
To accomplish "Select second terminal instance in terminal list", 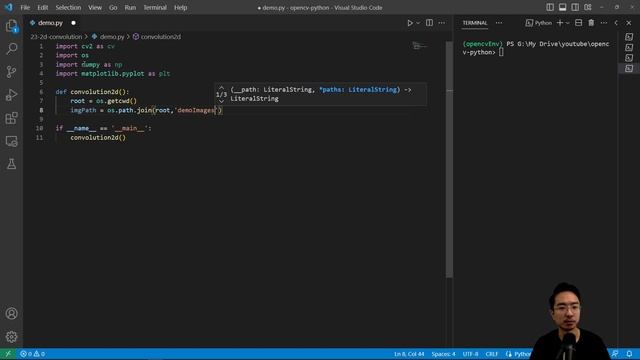I will click(629, 47).
